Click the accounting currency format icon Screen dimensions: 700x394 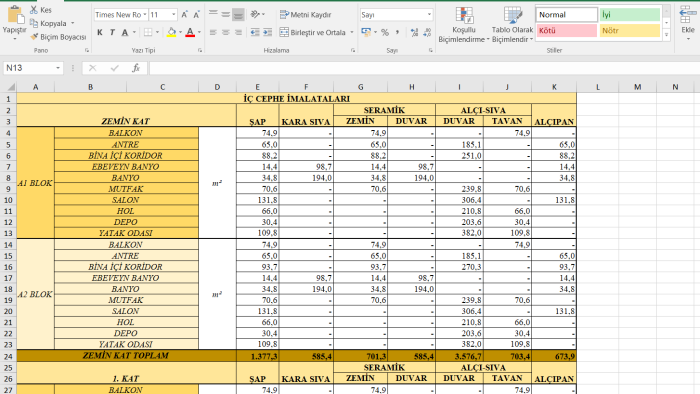pyautogui.click(x=366, y=32)
